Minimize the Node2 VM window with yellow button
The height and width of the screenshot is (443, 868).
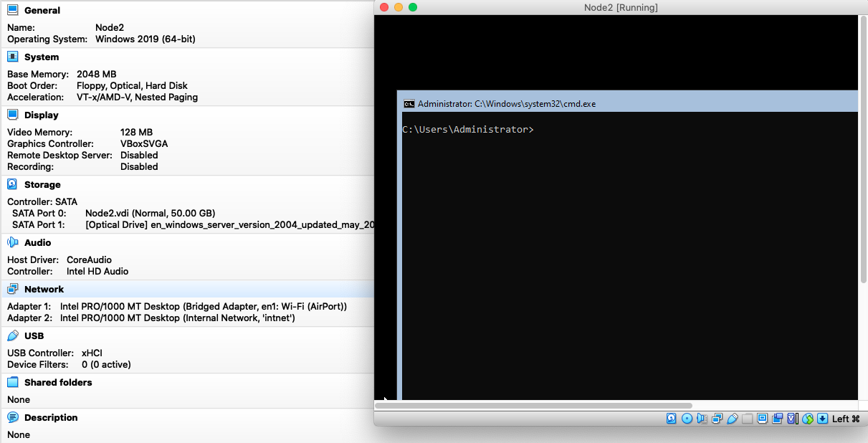399,7
